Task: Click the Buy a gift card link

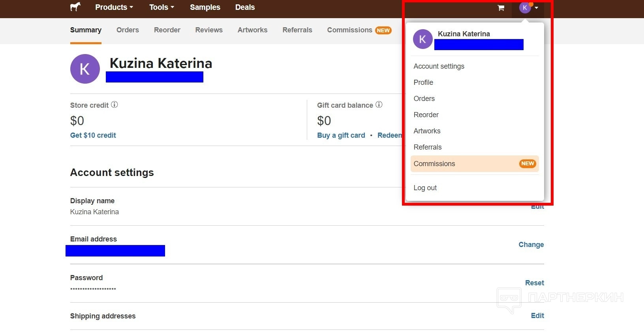Action: pyautogui.click(x=341, y=135)
